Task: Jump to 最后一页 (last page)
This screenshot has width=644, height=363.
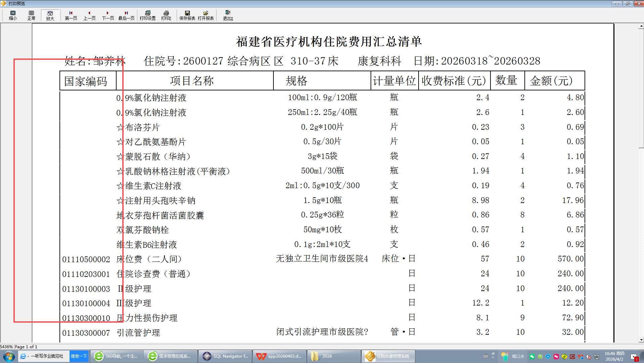Action: click(126, 15)
